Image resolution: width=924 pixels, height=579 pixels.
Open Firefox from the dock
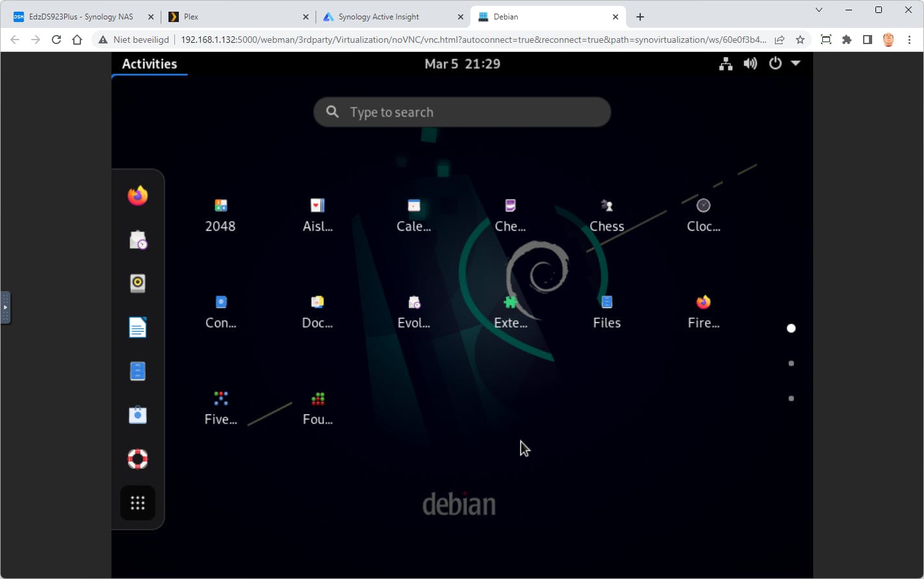coord(137,195)
